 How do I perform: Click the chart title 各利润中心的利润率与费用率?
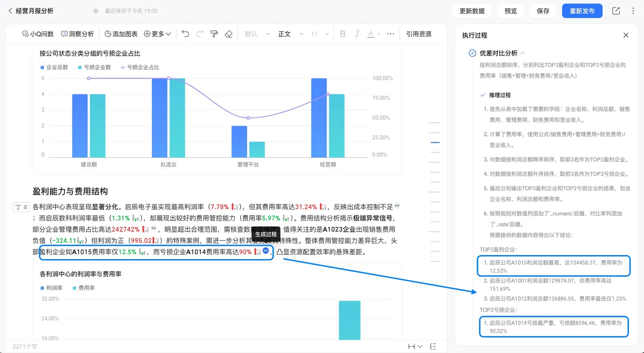tap(80, 274)
